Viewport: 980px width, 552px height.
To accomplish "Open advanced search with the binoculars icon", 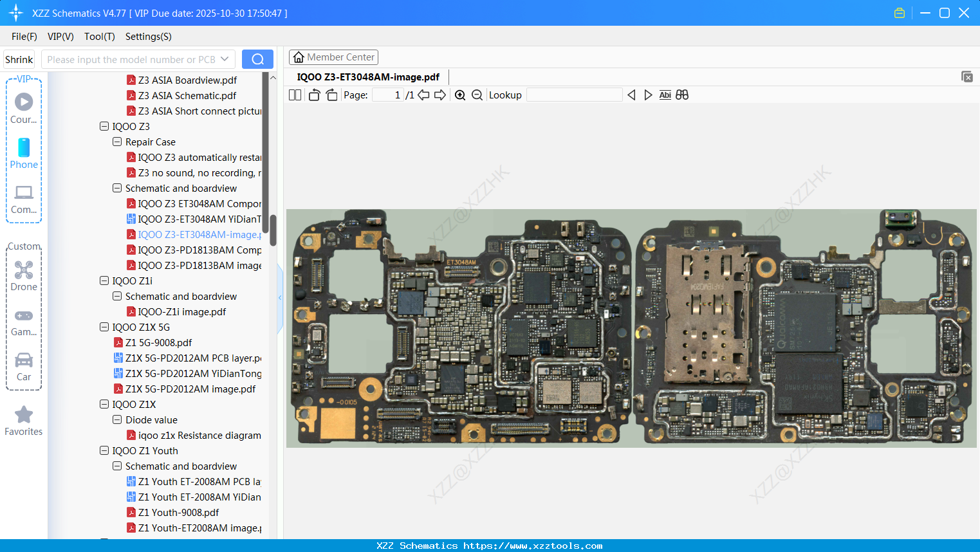I will pyautogui.click(x=681, y=95).
